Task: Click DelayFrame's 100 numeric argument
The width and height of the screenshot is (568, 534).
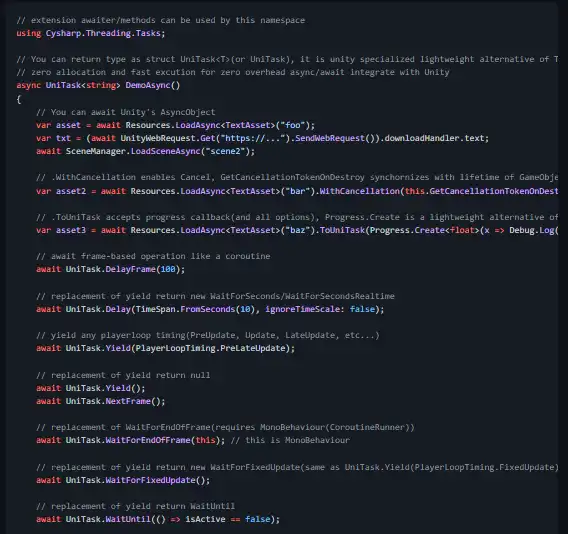Action: pyautogui.click(x=168, y=269)
